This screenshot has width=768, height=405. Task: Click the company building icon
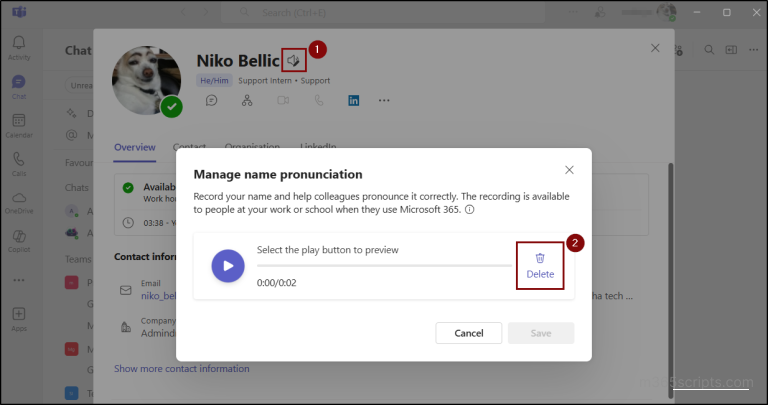tap(125, 327)
